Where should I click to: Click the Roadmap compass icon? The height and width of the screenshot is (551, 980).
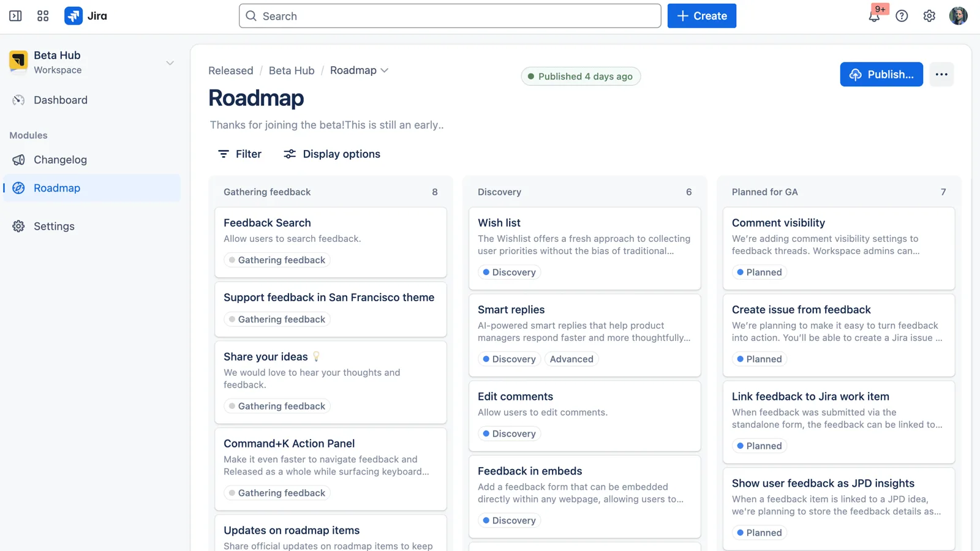tap(18, 188)
